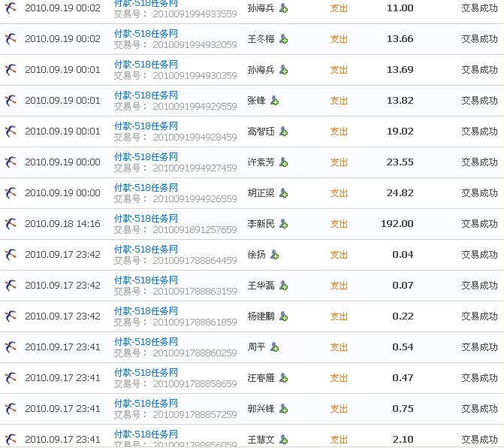Click add-contact icon beside 张锋

pos(274,101)
